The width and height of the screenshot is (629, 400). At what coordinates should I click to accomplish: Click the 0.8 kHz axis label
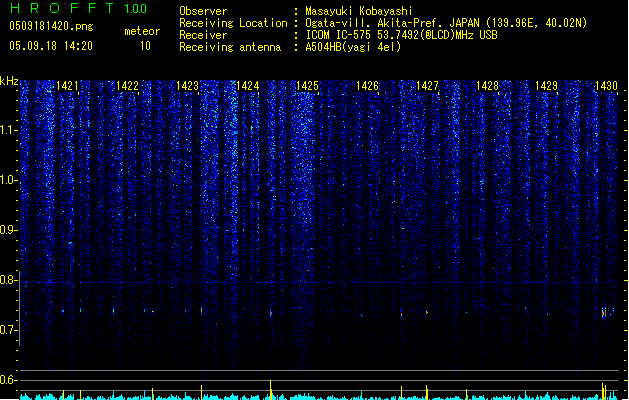coord(8,280)
